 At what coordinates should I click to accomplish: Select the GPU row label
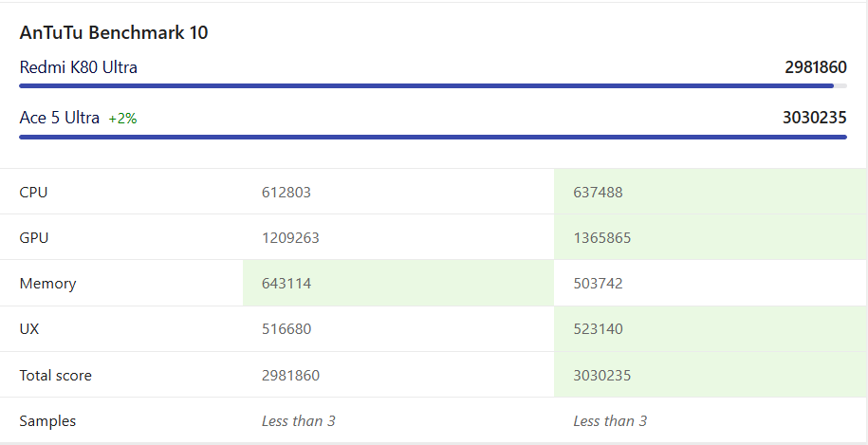coord(34,238)
